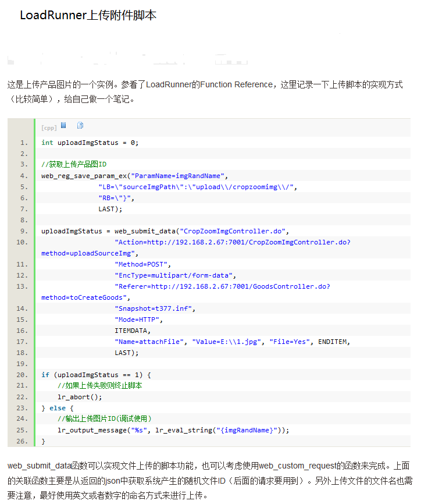Click the lr_abort(); line
421x504 pixels.
(80, 397)
